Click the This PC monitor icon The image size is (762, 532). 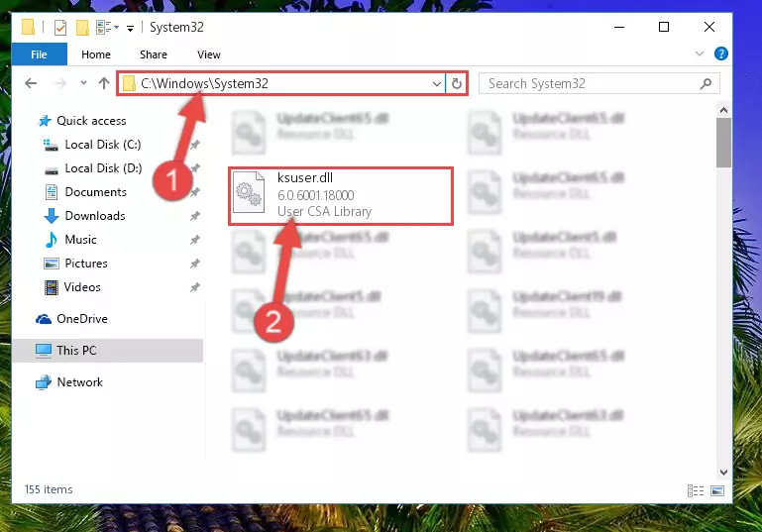click(44, 351)
